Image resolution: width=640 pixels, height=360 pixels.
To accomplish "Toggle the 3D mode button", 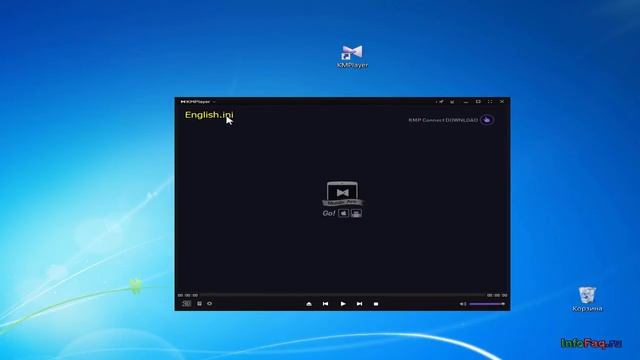I will point(187,303).
